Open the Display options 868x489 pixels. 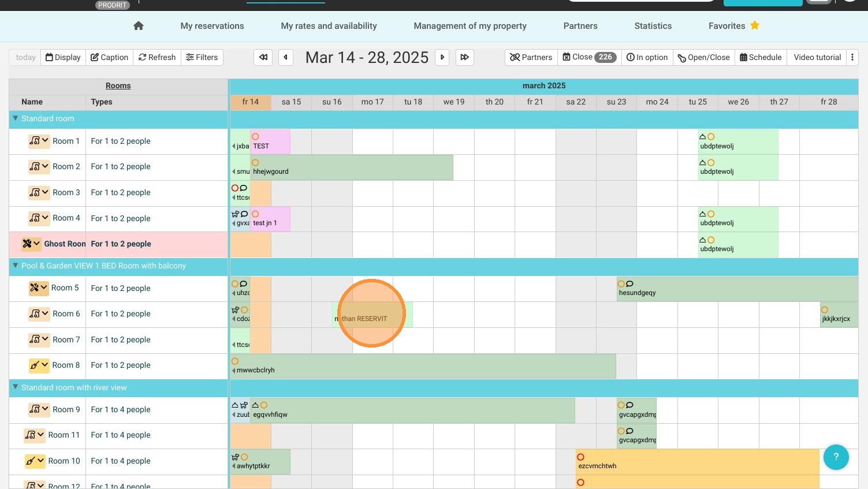(x=63, y=57)
